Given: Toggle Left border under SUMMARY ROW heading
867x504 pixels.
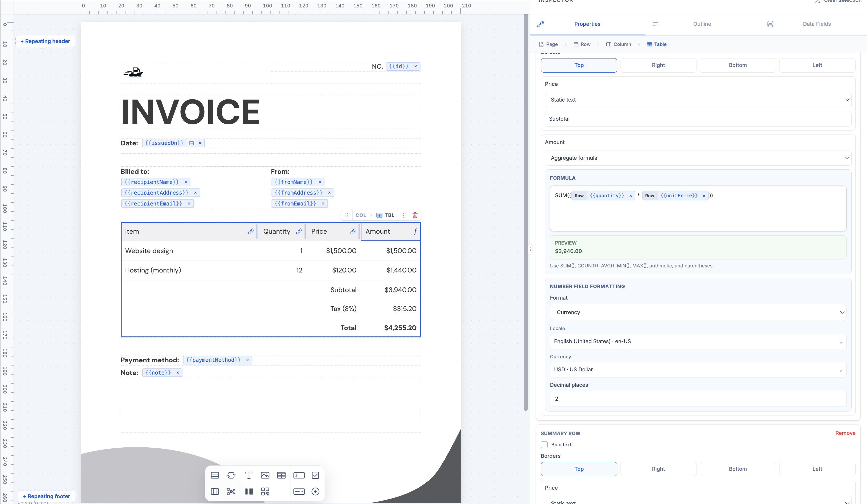Looking at the screenshot, I should (817, 469).
